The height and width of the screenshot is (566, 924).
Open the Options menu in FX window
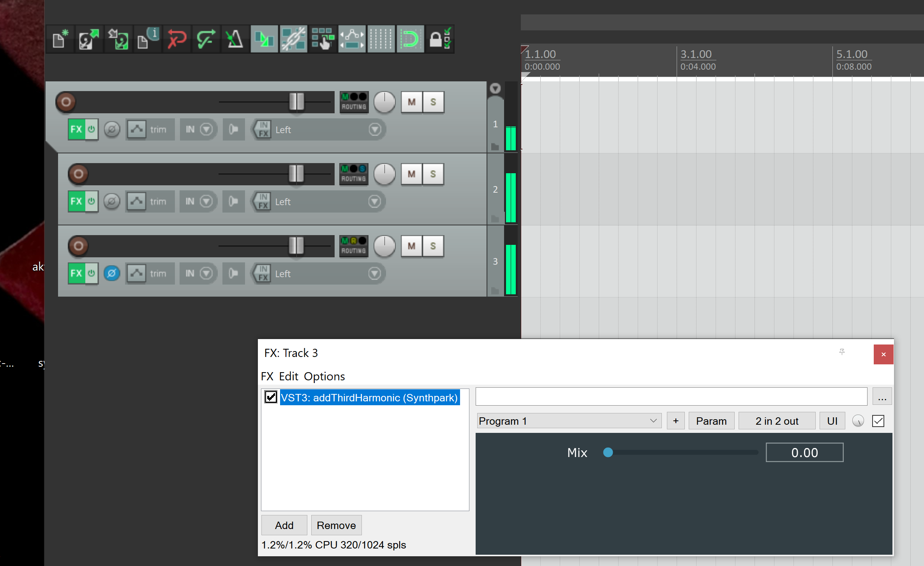pos(324,376)
